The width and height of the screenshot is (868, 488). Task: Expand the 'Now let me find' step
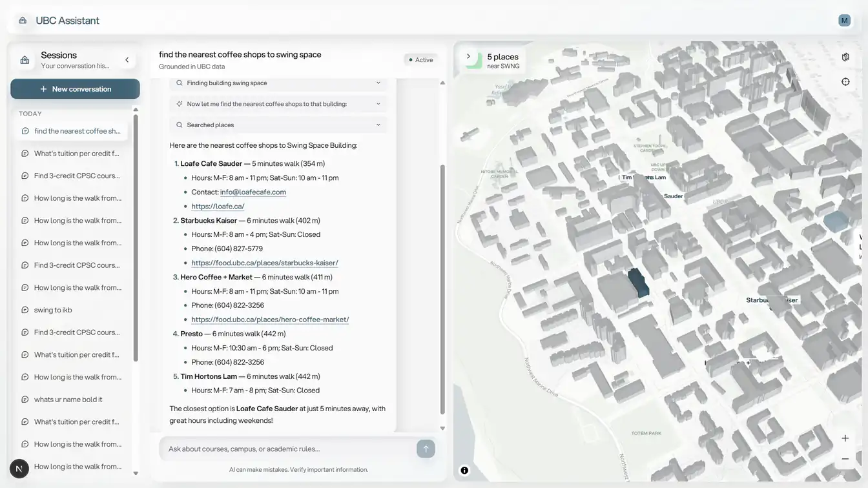[278, 104]
